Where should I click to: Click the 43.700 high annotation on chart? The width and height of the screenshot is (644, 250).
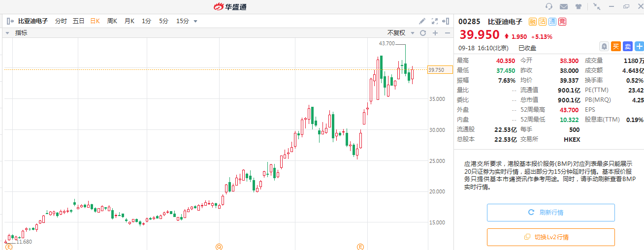(x=386, y=43)
